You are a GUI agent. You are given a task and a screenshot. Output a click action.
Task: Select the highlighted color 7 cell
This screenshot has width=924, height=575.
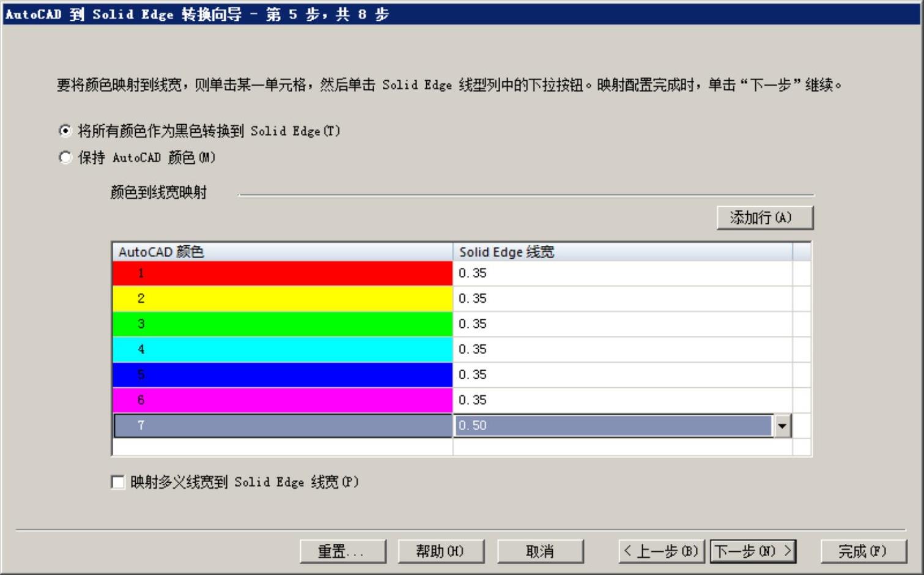click(283, 426)
